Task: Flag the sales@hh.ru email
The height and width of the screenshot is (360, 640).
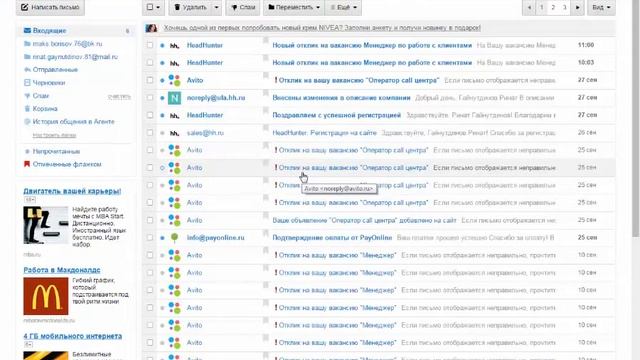Action: pos(265,128)
